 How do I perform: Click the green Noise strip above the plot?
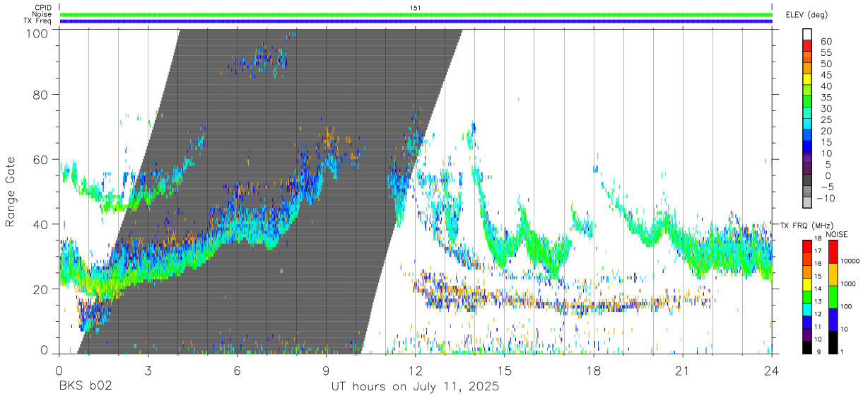416,14
